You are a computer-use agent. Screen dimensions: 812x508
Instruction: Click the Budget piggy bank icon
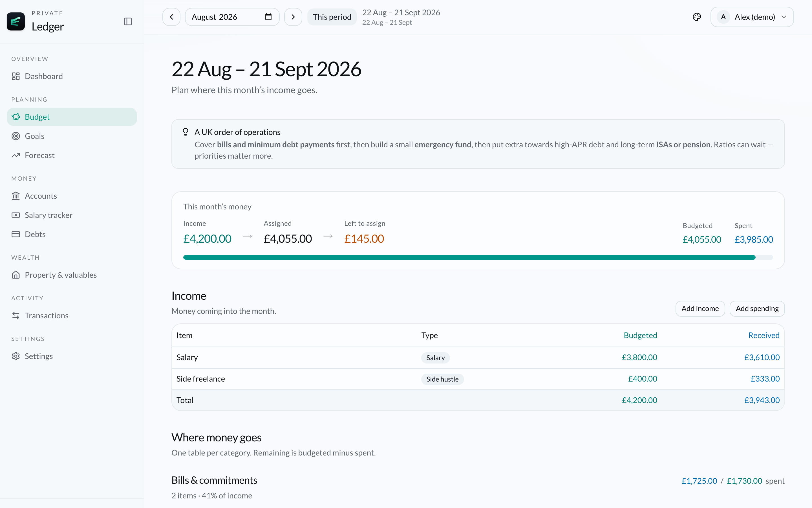click(x=16, y=117)
